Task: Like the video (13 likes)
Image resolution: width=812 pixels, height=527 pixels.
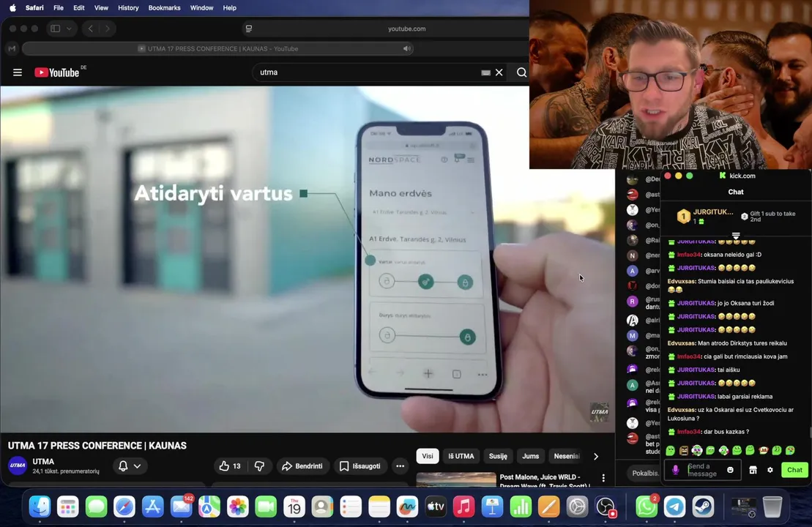Action: point(230,466)
